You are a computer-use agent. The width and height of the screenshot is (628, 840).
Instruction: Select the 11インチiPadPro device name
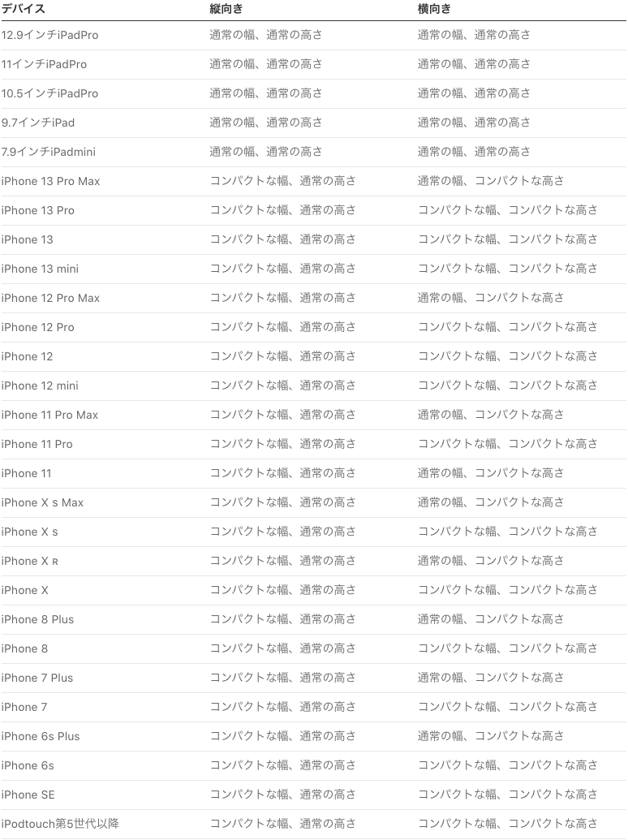(x=44, y=64)
